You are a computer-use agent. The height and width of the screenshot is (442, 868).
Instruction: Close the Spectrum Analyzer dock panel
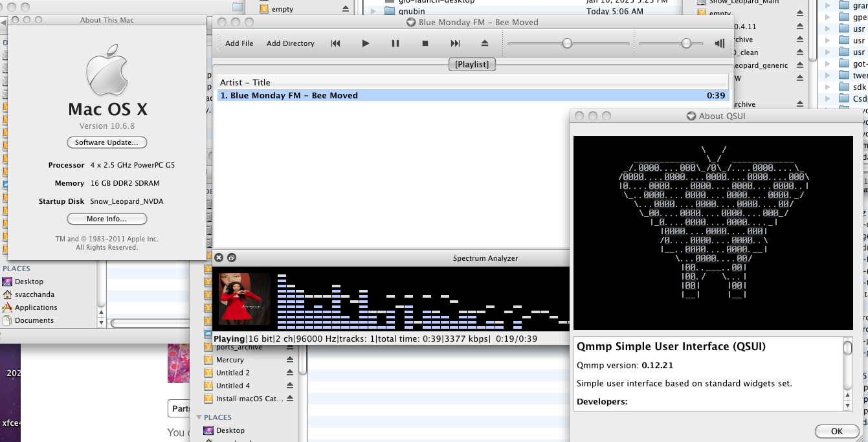[219, 258]
